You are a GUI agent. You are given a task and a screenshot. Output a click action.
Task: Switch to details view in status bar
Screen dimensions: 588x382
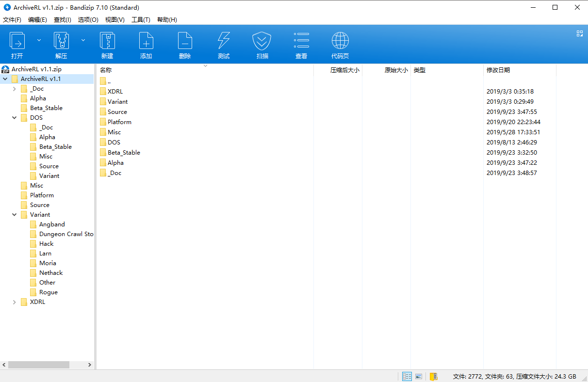(407, 376)
